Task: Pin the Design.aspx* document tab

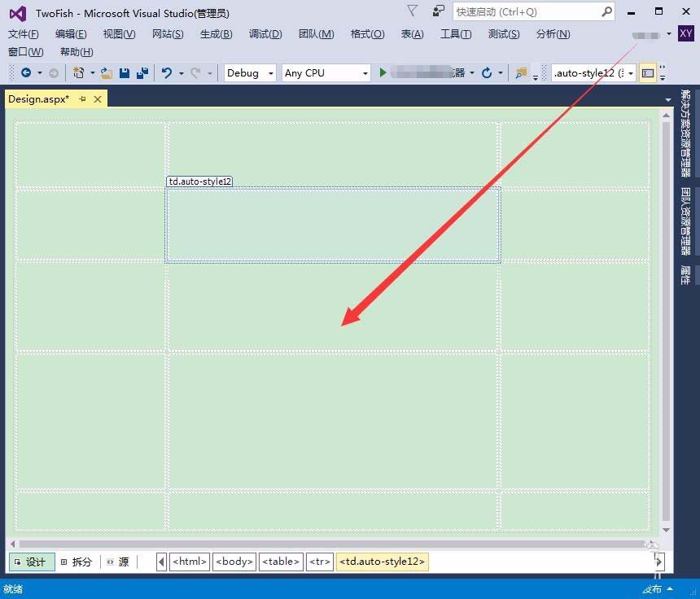Action: [81, 98]
